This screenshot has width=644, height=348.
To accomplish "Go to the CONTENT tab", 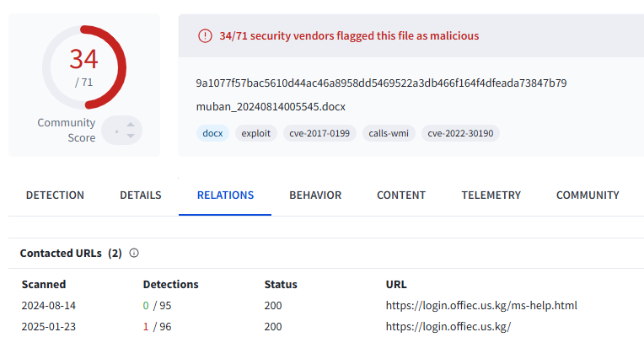I will click(401, 195).
